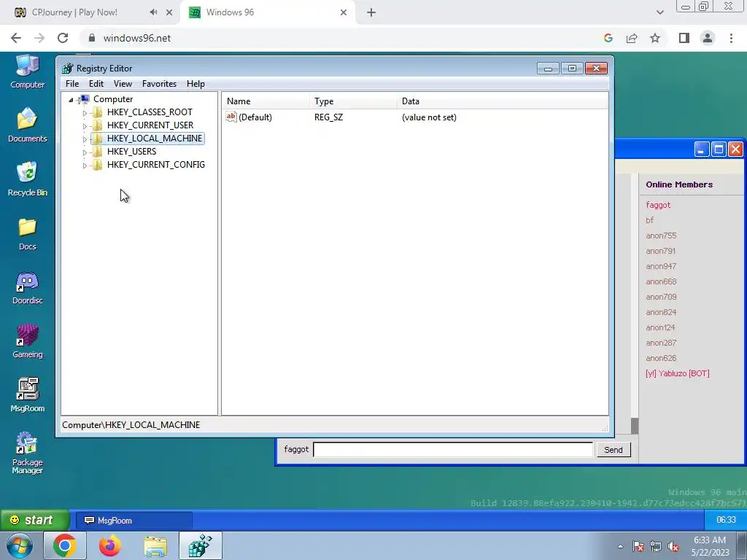Collapse the Computer tree node

click(71, 99)
